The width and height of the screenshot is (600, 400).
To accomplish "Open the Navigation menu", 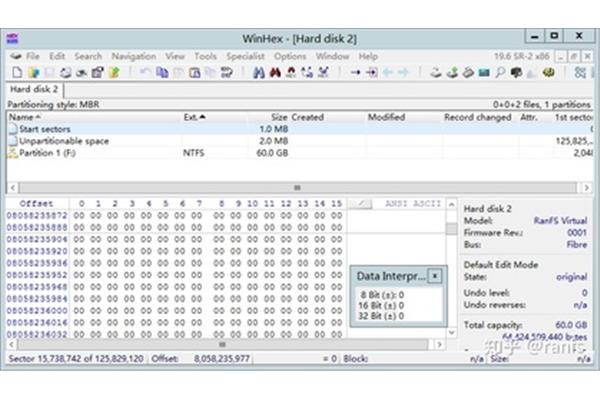I will (x=134, y=56).
